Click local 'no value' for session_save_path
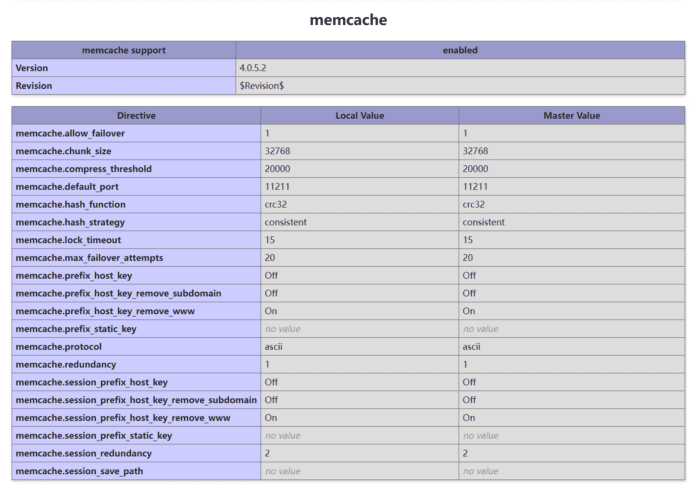 (283, 471)
